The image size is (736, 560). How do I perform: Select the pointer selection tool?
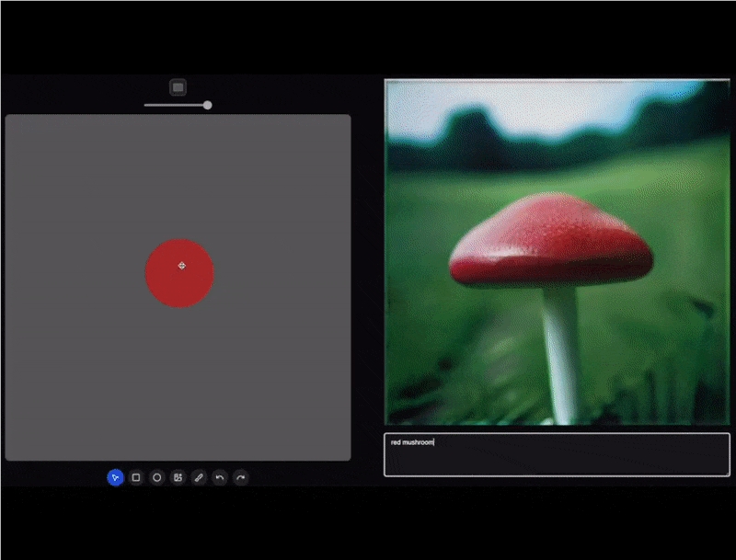click(x=115, y=477)
